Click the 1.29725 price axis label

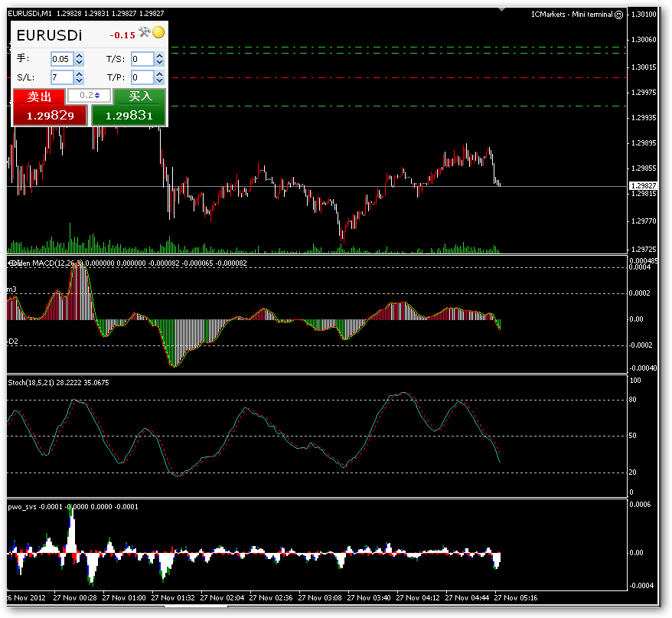point(644,249)
